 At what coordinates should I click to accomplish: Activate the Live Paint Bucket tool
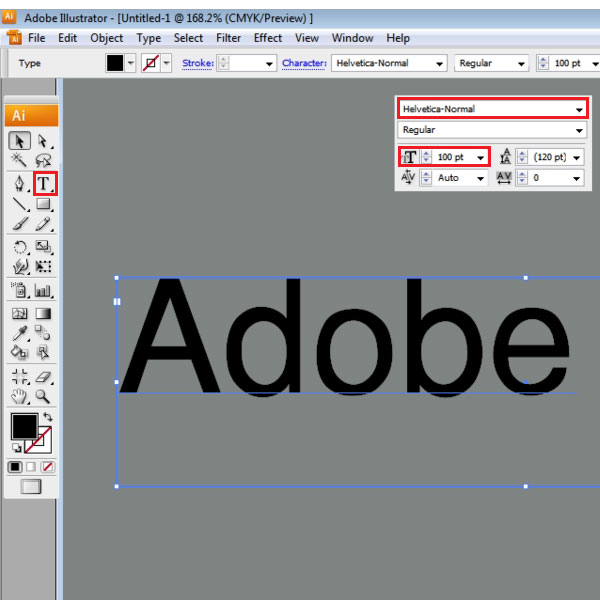pos(19,351)
